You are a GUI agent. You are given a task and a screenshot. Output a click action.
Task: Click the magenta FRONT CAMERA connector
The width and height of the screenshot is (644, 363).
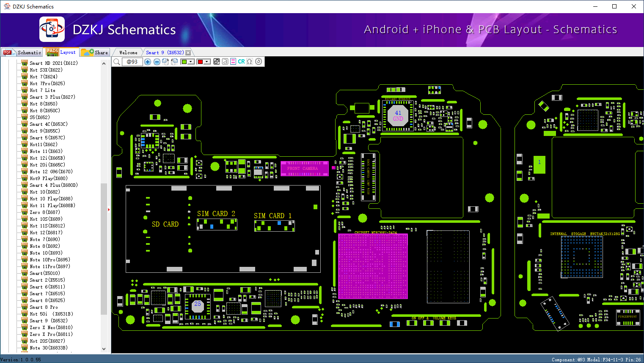[x=305, y=168]
